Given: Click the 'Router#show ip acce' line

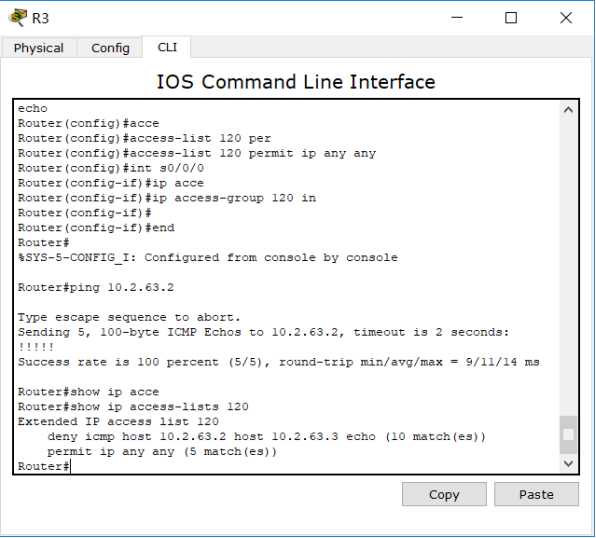Looking at the screenshot, I should tap(89, 392).
